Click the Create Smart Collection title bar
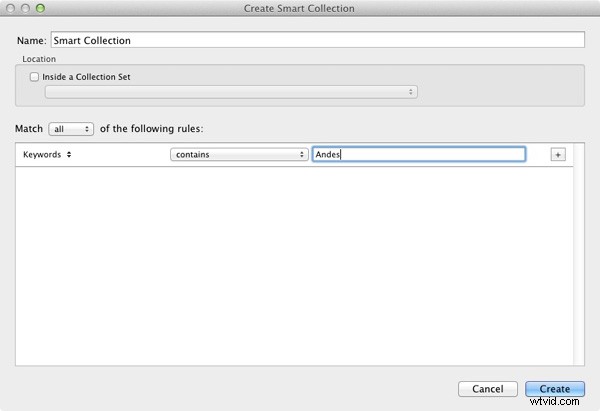This screenshot has height=411, width=600. coord(299,8)
